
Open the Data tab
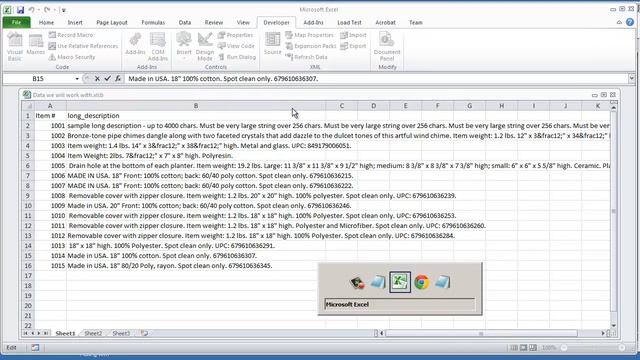184,22
